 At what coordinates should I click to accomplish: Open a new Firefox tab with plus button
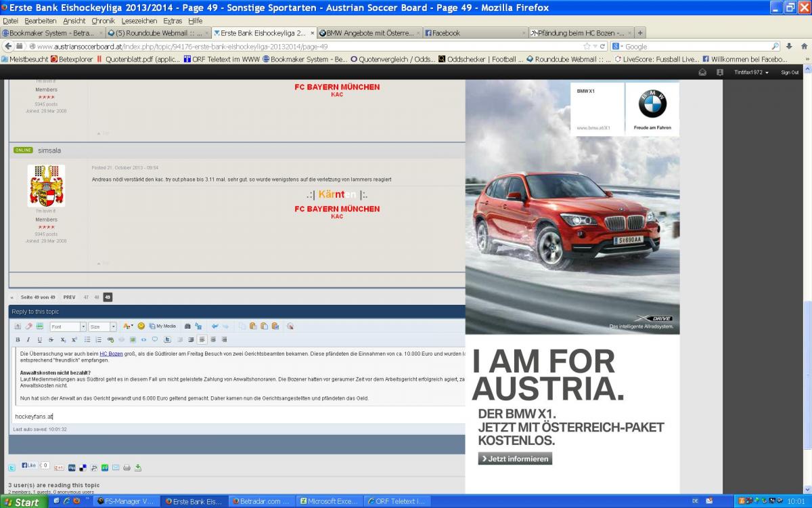pyautogui.click(x=640, y=33)
